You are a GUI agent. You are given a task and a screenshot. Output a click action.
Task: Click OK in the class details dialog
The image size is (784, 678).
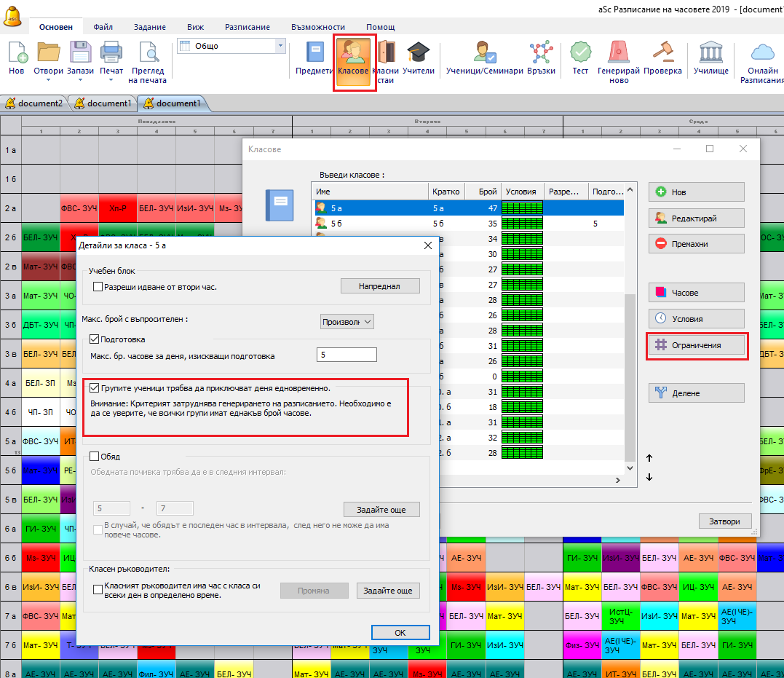point(400,633)
